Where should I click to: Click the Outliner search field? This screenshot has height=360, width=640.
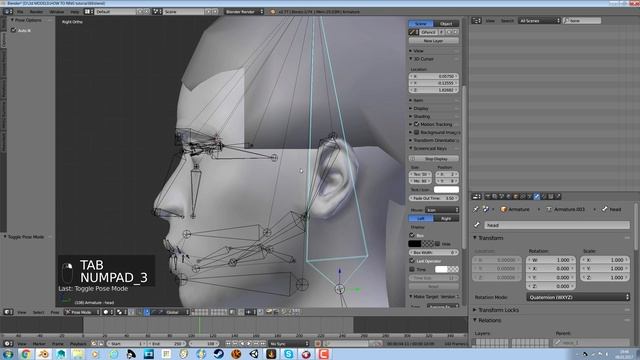[x=582, y=20]
